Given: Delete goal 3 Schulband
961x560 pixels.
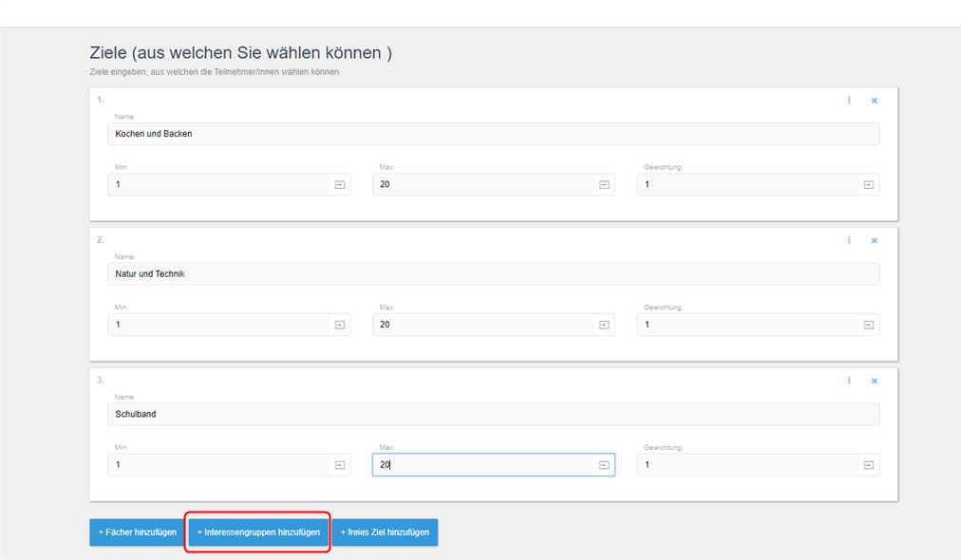Looking at the screenshot, I should (x=875, y=382).
